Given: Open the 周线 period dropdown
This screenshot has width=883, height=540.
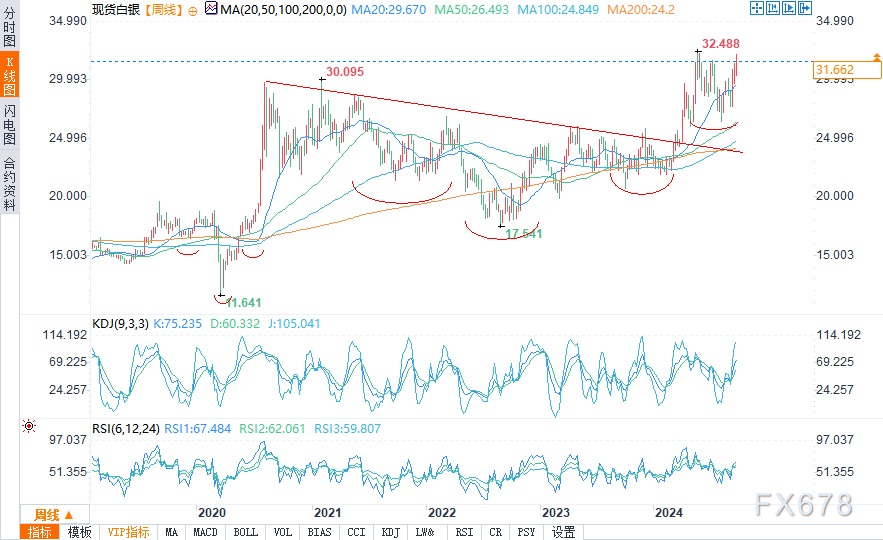Looking at the screenshot, I should [x=54, y=515].
